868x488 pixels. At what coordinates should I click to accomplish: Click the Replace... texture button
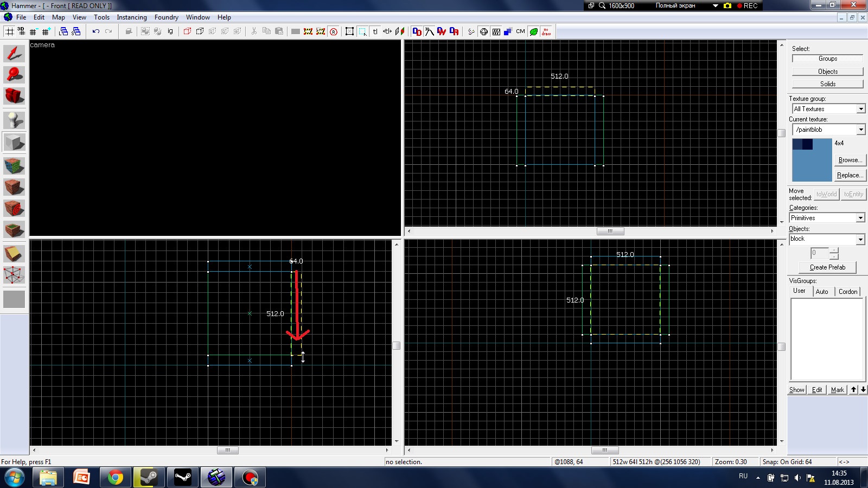click(850, 175)
